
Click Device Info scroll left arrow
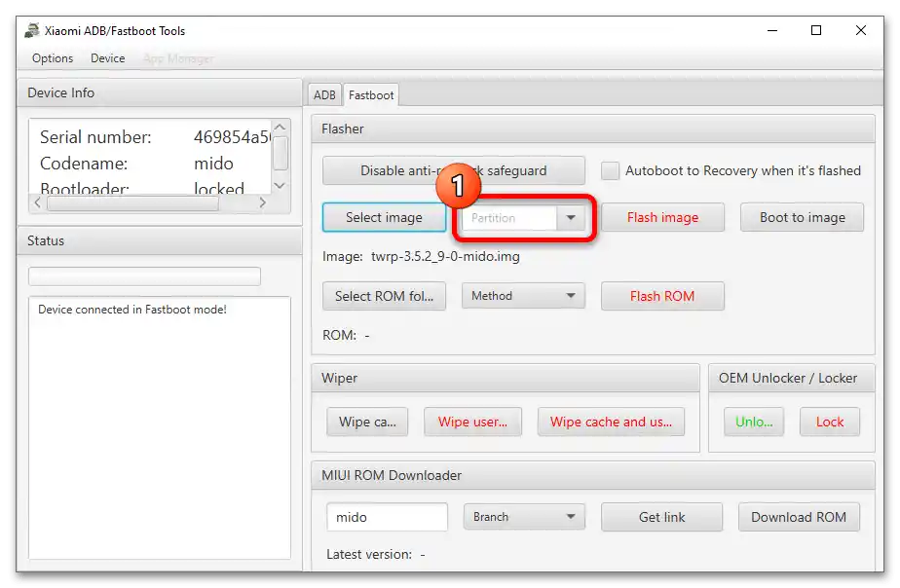click(37, 202)
